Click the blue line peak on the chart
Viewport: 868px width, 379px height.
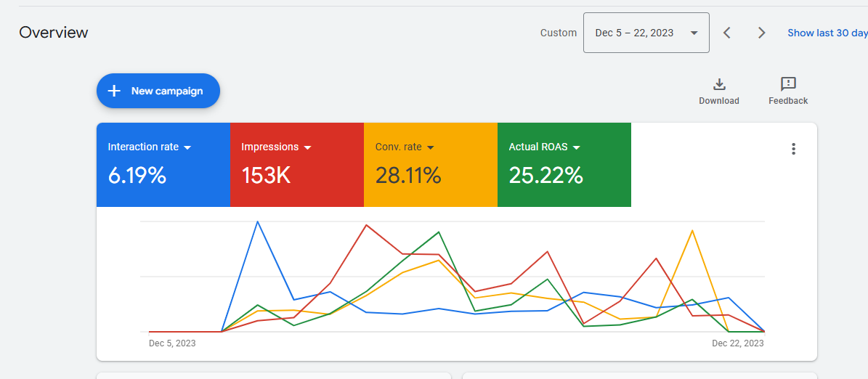(x=258, y=221)
